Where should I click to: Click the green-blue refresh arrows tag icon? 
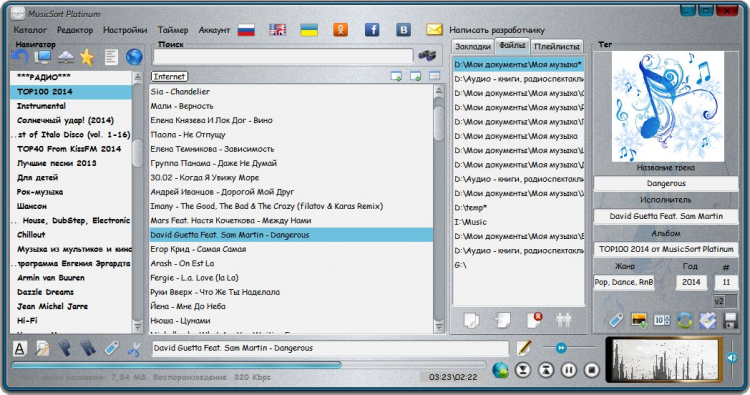point(685,320)
